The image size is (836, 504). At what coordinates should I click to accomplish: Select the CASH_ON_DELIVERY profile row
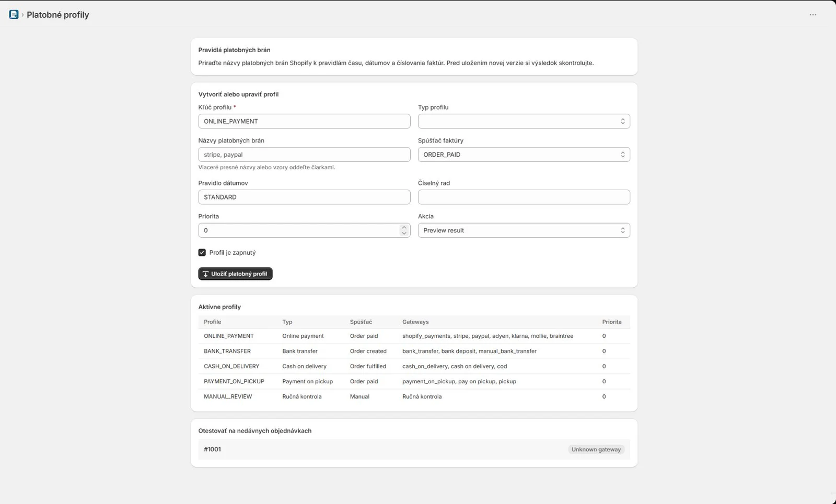pos(414,366)
